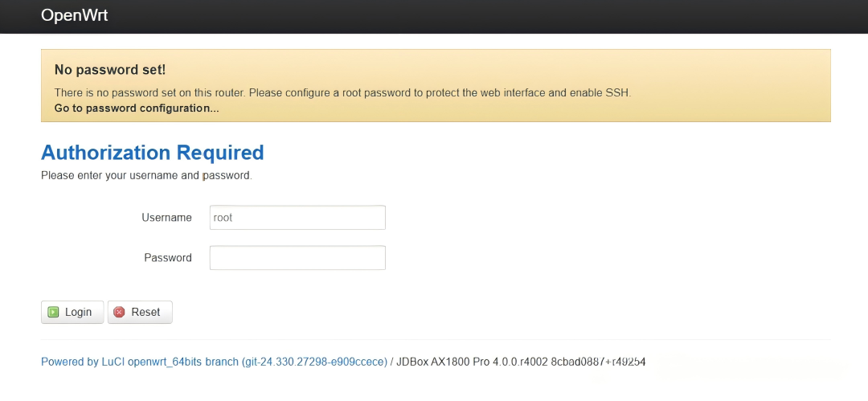Viewport: 868px width, 401px height.
Task: Click the red Reset button icon
Action: pyautogui.click(x=120, y=312)
